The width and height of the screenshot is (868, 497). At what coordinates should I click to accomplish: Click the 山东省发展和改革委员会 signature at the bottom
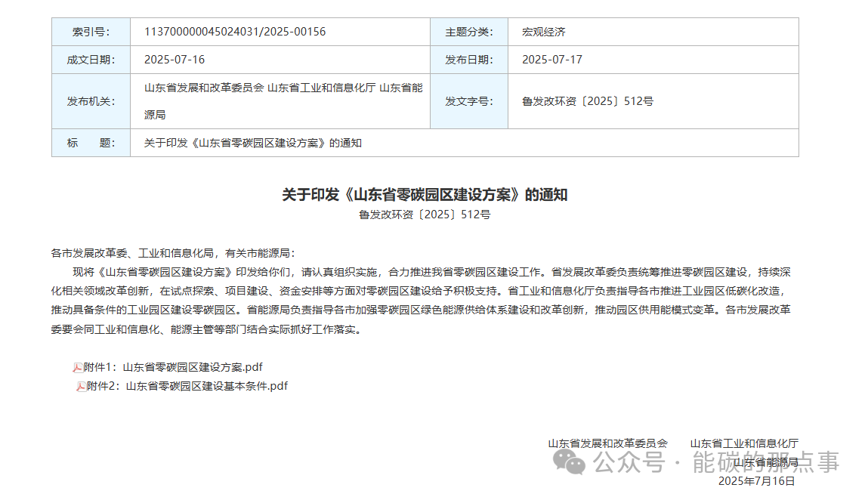(607, 443)
